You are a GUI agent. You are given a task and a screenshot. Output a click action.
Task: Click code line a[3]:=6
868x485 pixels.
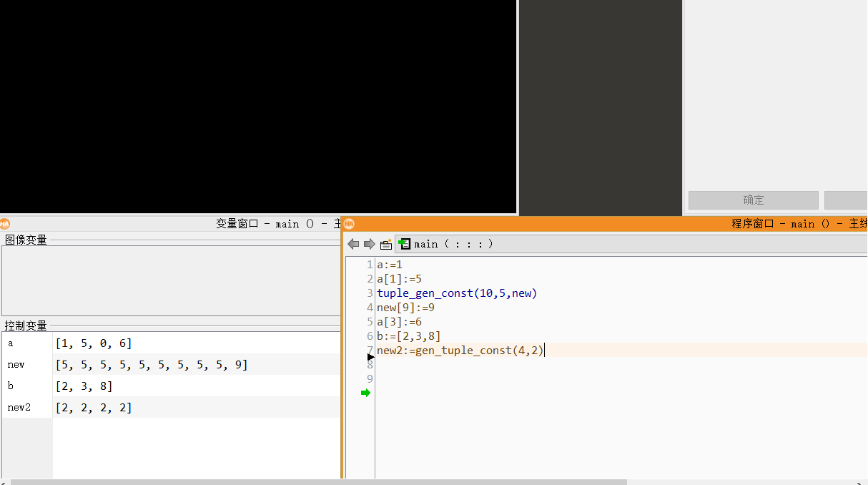[x=399, y=322]
